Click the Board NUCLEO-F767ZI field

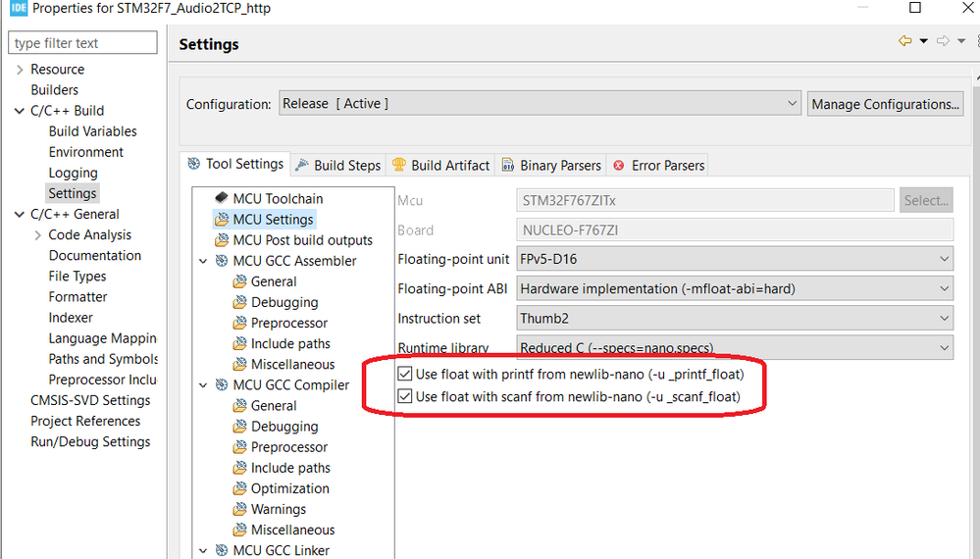click(735, 229)
